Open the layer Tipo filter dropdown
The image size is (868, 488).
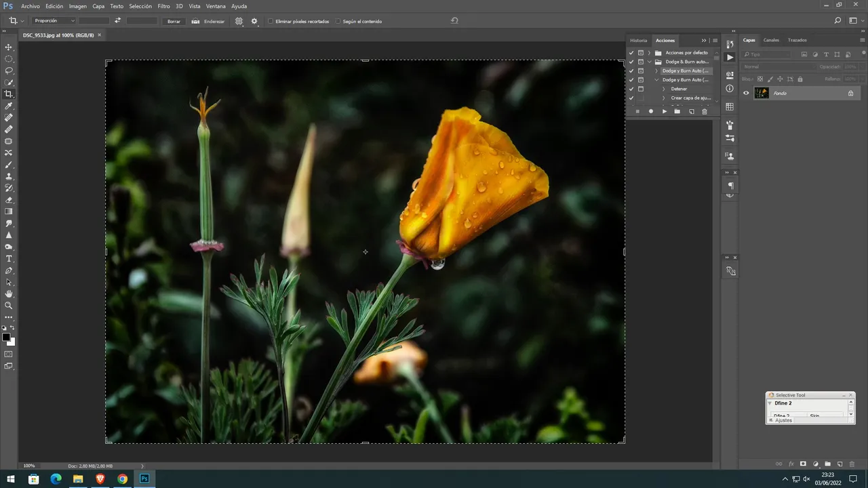coord(767,54)
